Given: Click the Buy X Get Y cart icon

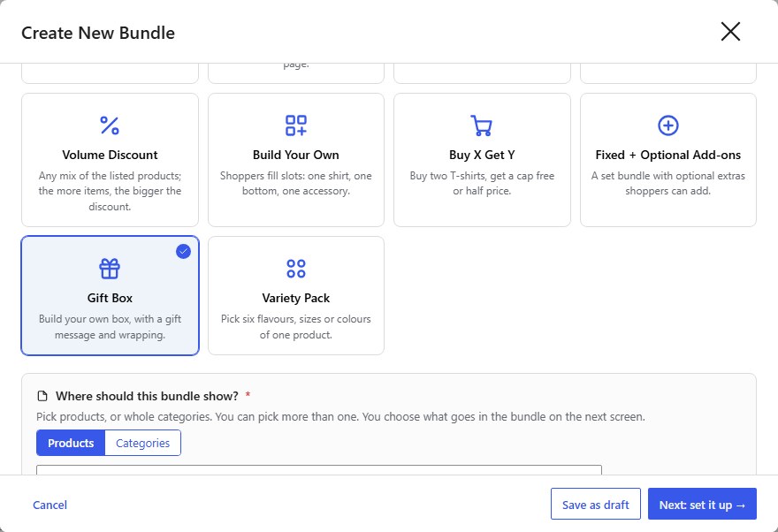Looking at the screenshot, I should click(x=481, y=125).
